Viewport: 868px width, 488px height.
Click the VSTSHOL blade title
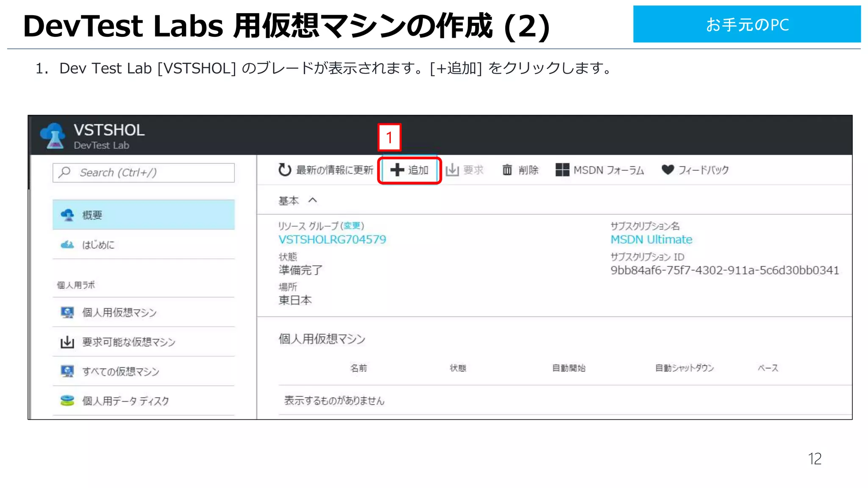pyautogui.click(x=109, y=130)
